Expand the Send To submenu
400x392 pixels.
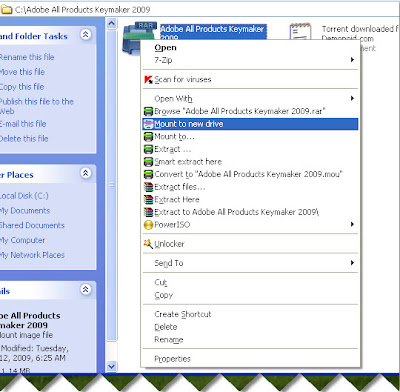[250, 263]
